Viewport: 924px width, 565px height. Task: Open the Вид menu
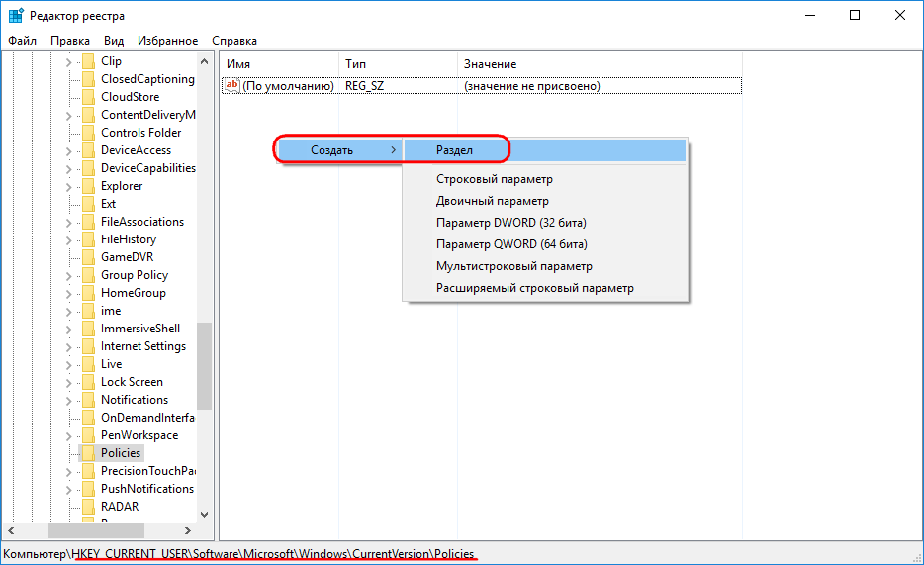(x=114, y=40)
